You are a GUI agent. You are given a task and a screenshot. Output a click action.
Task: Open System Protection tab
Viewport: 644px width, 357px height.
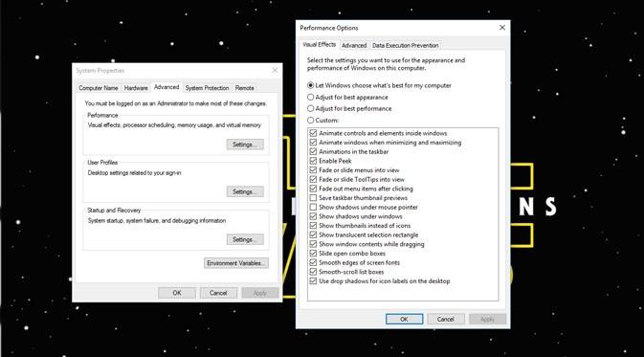207,88
